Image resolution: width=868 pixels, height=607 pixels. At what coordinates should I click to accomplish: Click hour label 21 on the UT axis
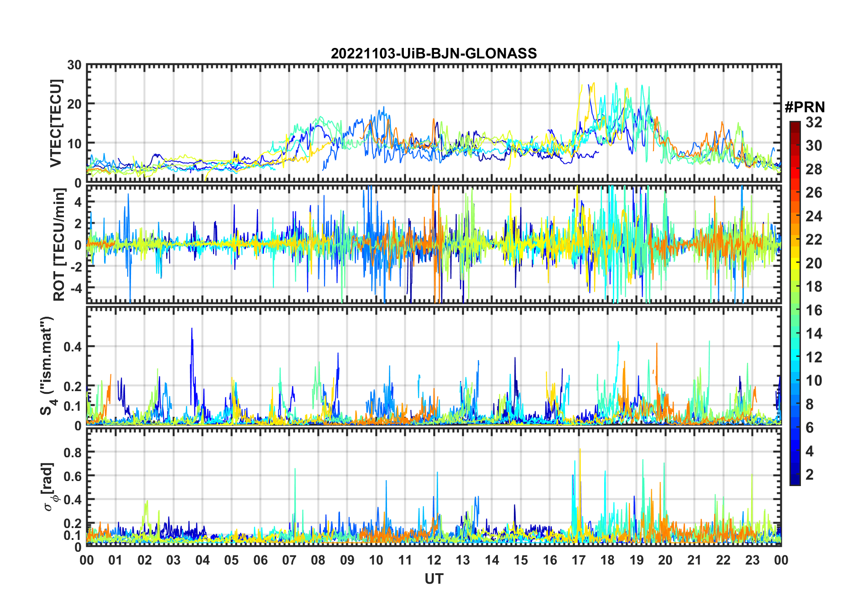[x=695, y=560]
